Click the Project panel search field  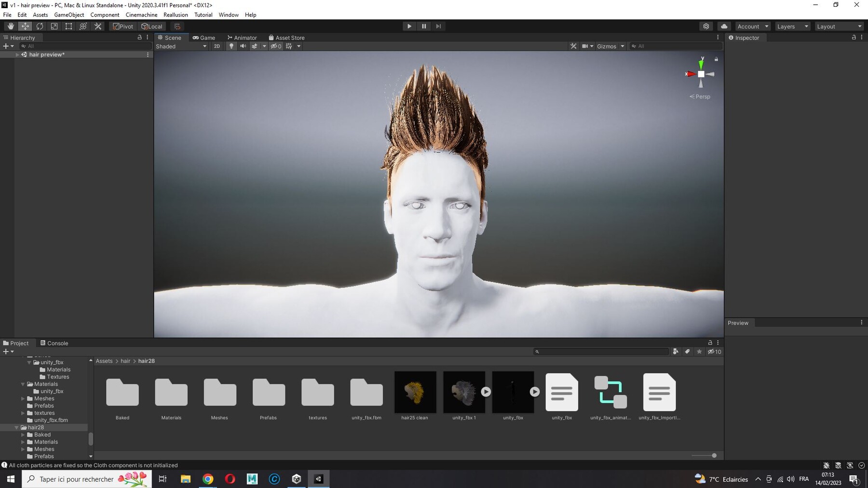(601, 352)
